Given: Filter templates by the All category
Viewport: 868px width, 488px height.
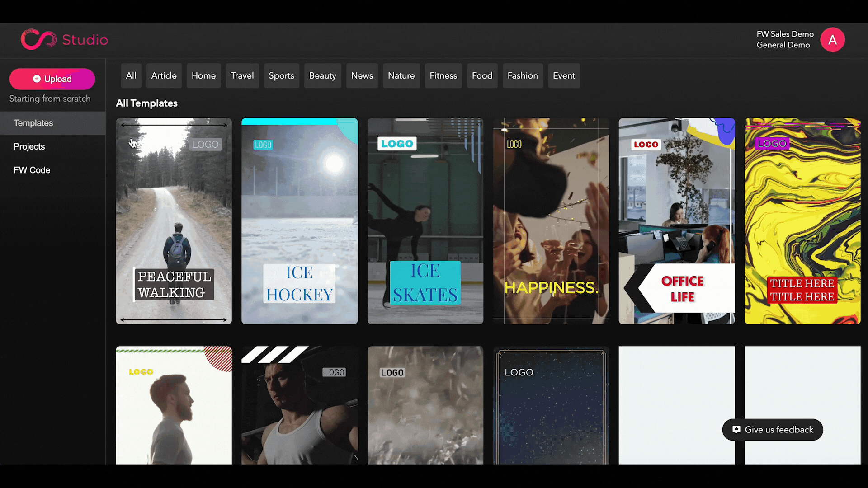Looking at the screenshot, I should click(131, 75).
